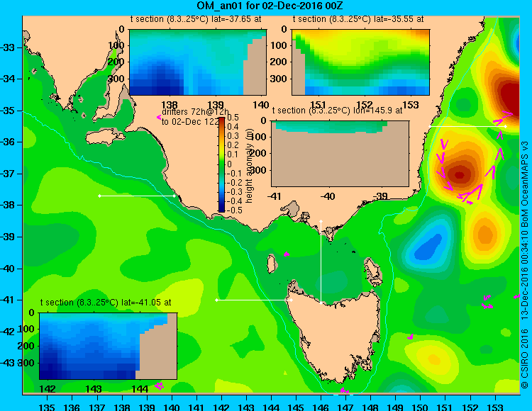Click the 't section lat=-35.55' inset title
This screenshot has height=411, width=532.
(358, 19)
